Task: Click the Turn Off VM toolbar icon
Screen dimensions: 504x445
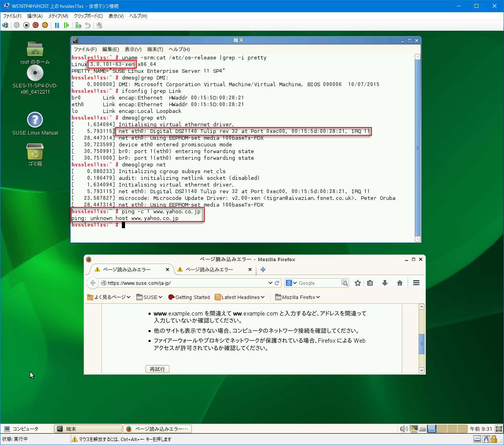Action: 26,25
